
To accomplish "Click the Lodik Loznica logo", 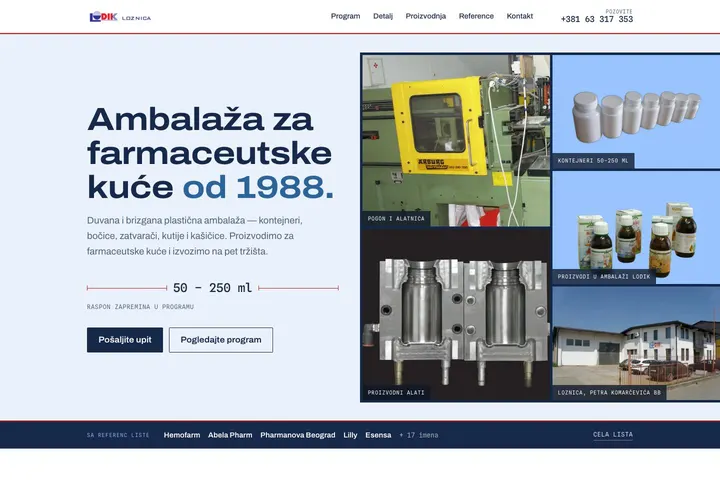I will [120, 17].
